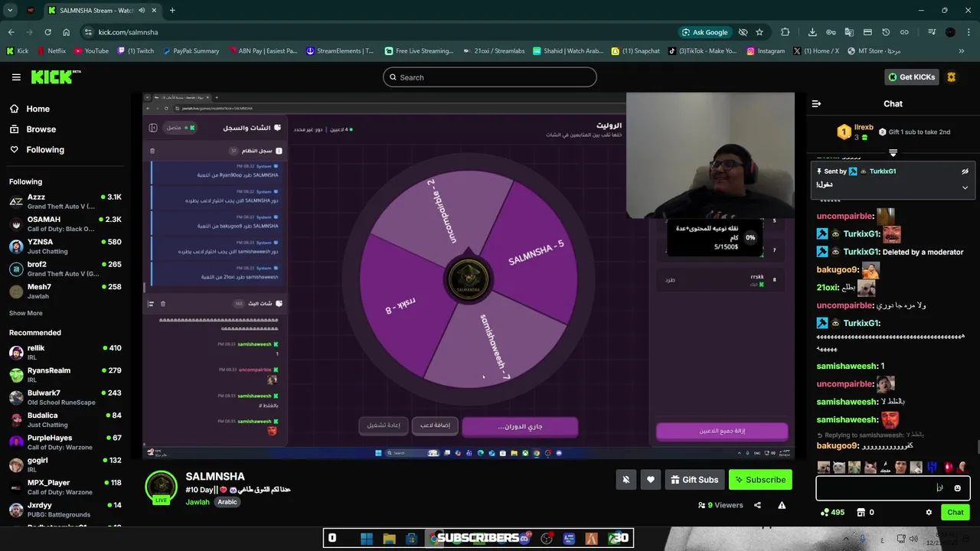Expand the chat leaderboard arrow

point(893,153)
